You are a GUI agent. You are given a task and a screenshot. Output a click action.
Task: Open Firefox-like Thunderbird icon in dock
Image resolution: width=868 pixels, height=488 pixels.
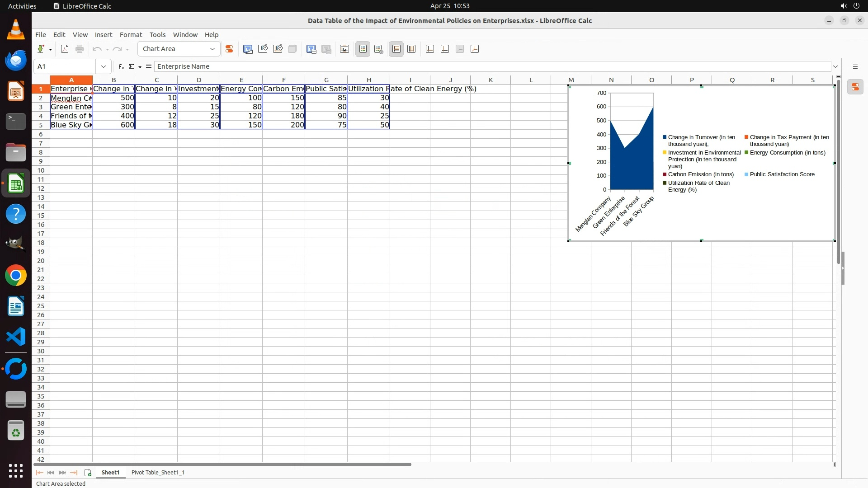pyautogui.click(x=16, y=60)
